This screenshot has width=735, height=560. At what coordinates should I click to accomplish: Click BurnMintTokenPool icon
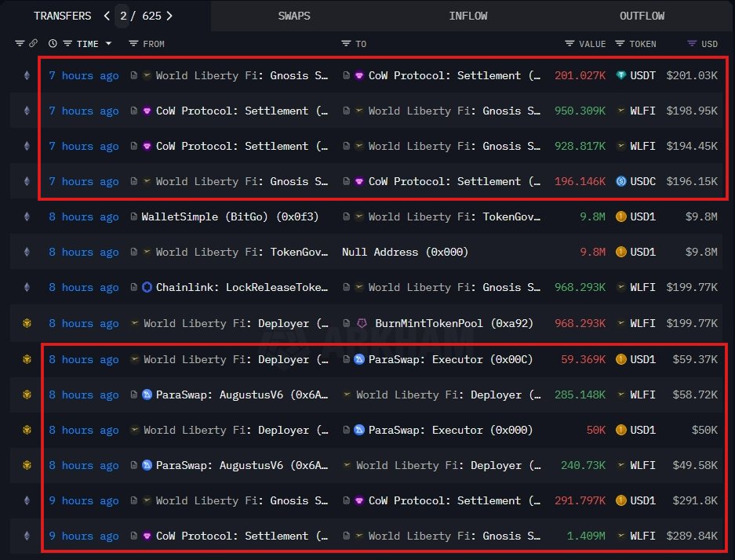click(x=362, y=323)
